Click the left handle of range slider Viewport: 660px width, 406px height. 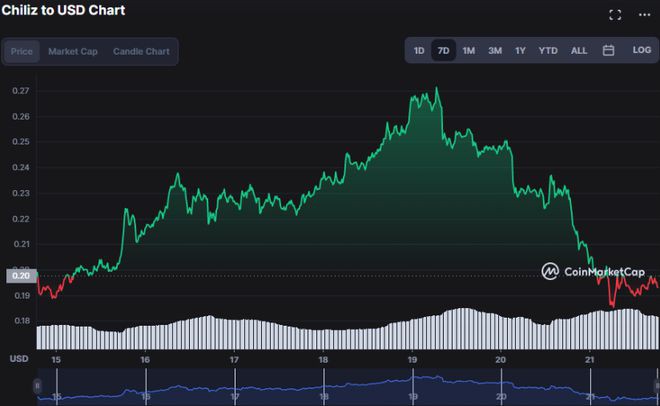point(38,385)
